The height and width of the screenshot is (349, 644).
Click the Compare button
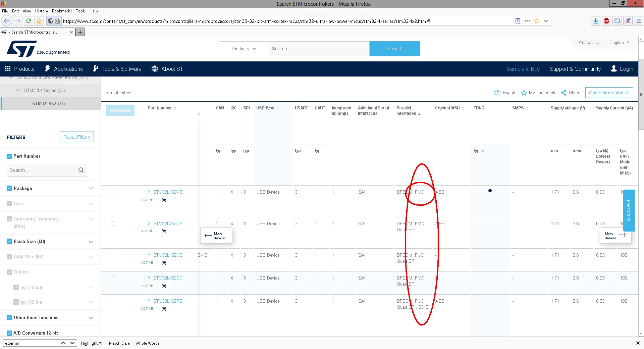point(120,110)
